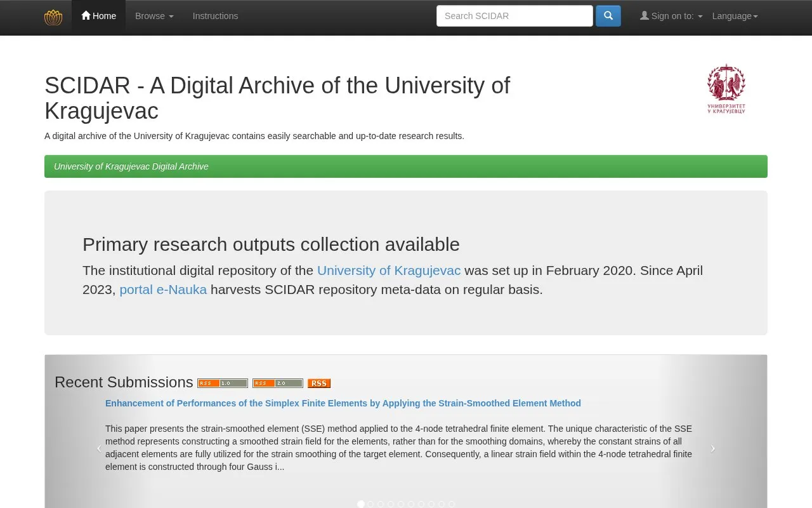The image size is (812, 508).
Task: Open the RSS 1.0 feed badge
Action: point(223,383)
